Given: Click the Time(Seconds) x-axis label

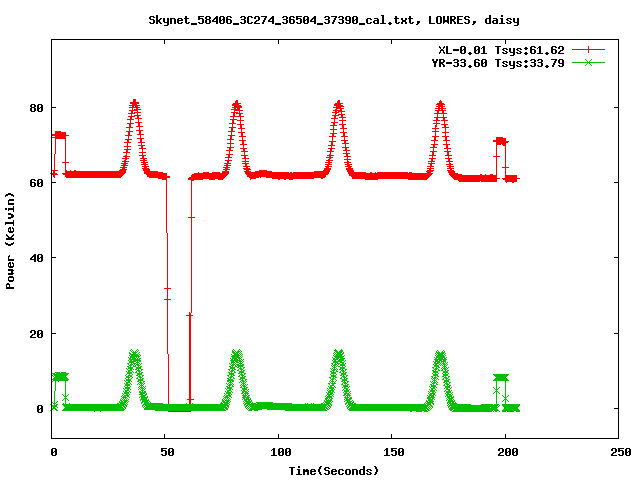Looking at the screenshot, I should (333, 471).
